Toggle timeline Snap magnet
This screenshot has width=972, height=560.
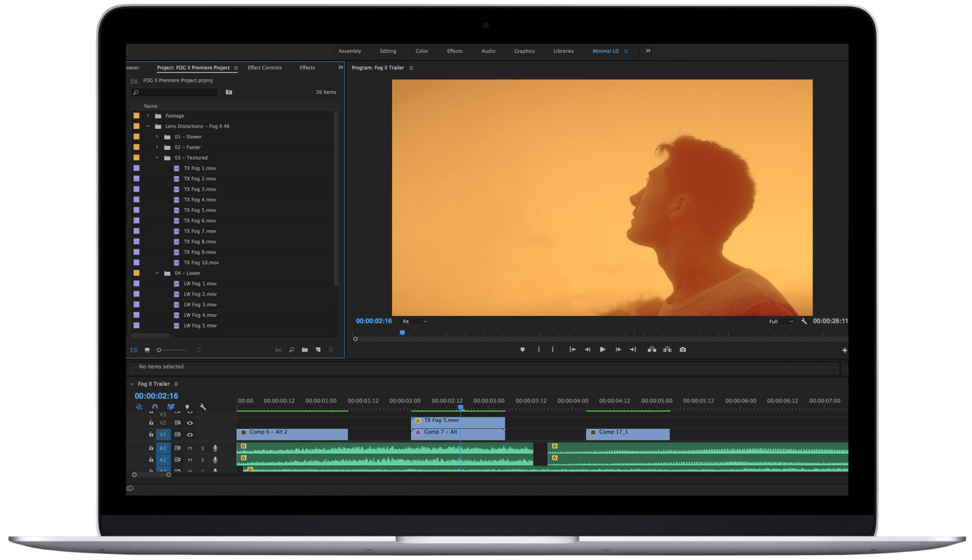point(155,407)
